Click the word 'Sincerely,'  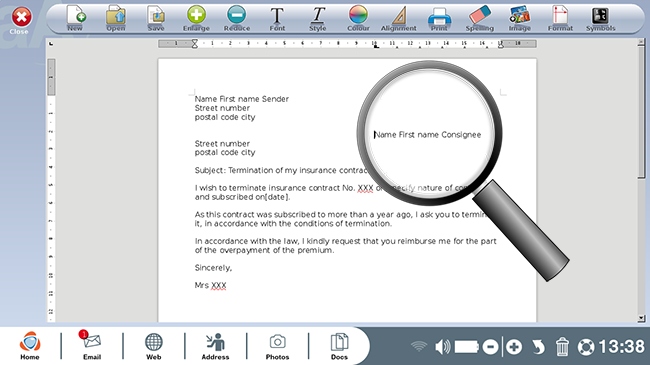(213, 268)
